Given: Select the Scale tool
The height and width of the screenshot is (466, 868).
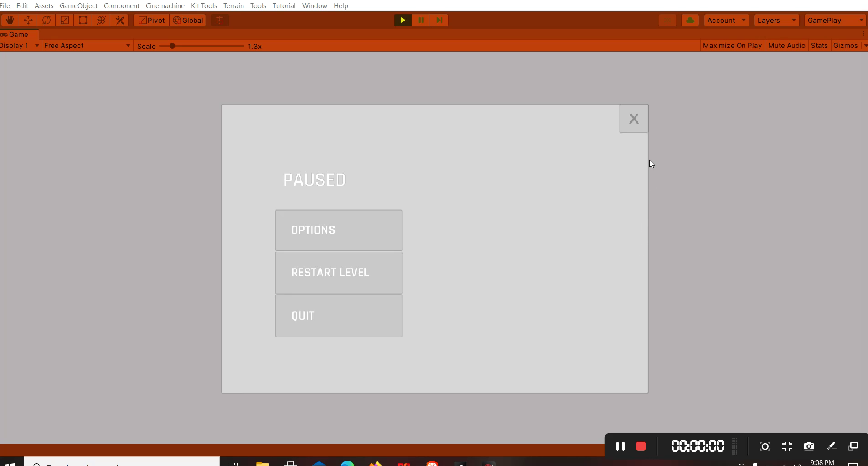Looking at the screenshot, I should (65, 20).
